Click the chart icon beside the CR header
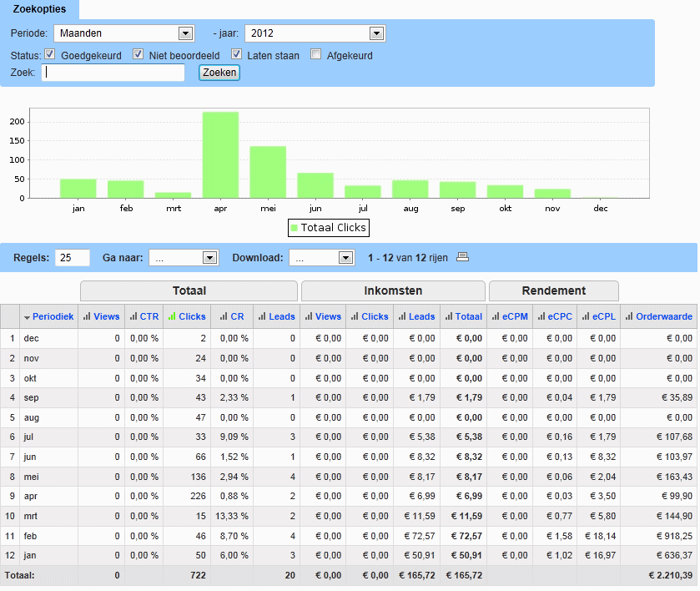Image resolution: width=700 pixels, height=591 pixels. pyautogui.click(x=224, y=316)
